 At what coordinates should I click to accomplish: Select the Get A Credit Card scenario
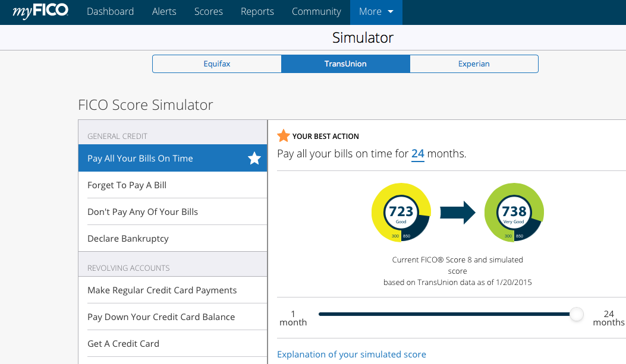click(x=172, y=344)
